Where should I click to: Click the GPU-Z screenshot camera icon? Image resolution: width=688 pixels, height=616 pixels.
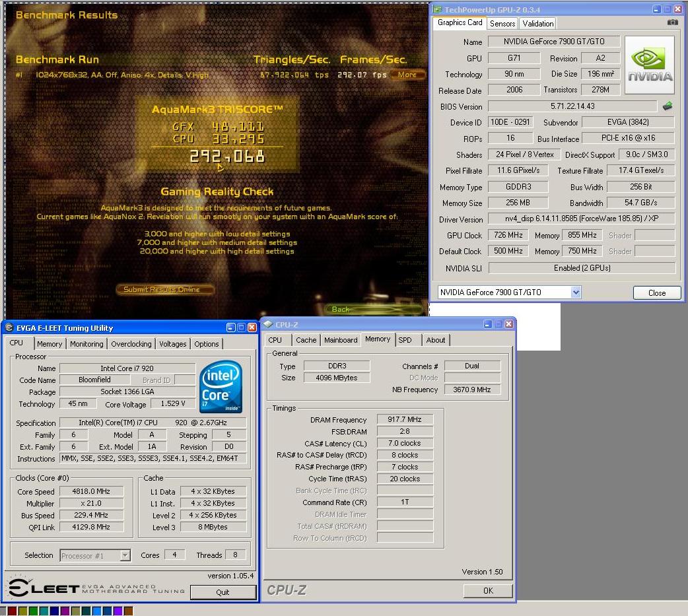coord(672,22)
